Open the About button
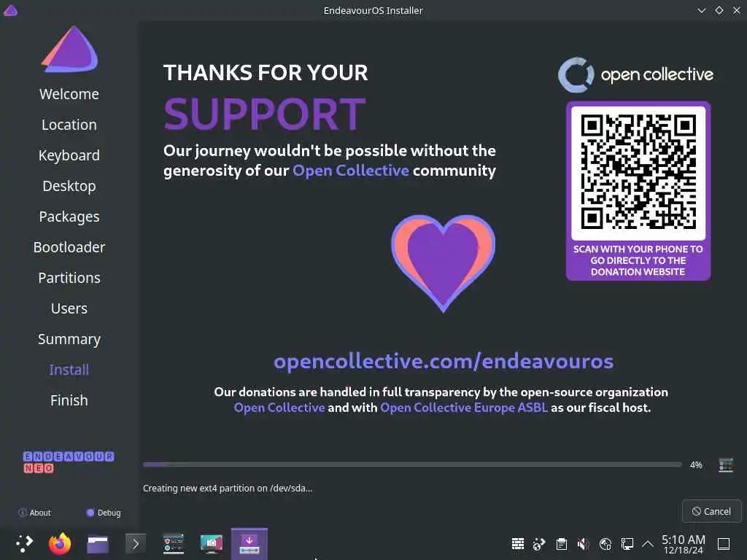The image size is (747, 560). [34, 513]
